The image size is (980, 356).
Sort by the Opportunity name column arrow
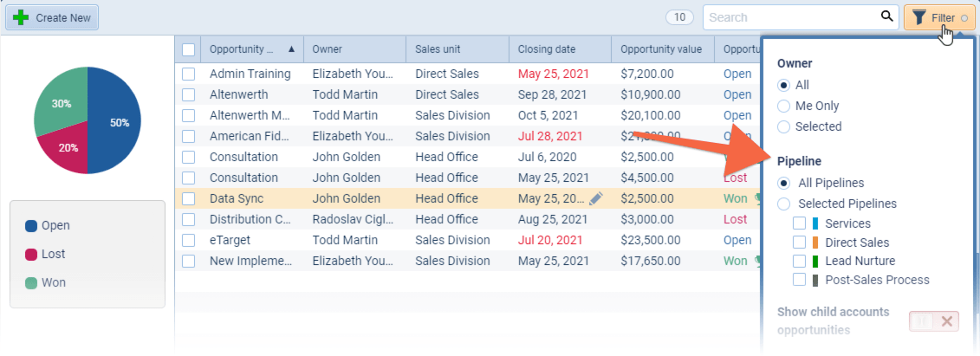[291, 49]
